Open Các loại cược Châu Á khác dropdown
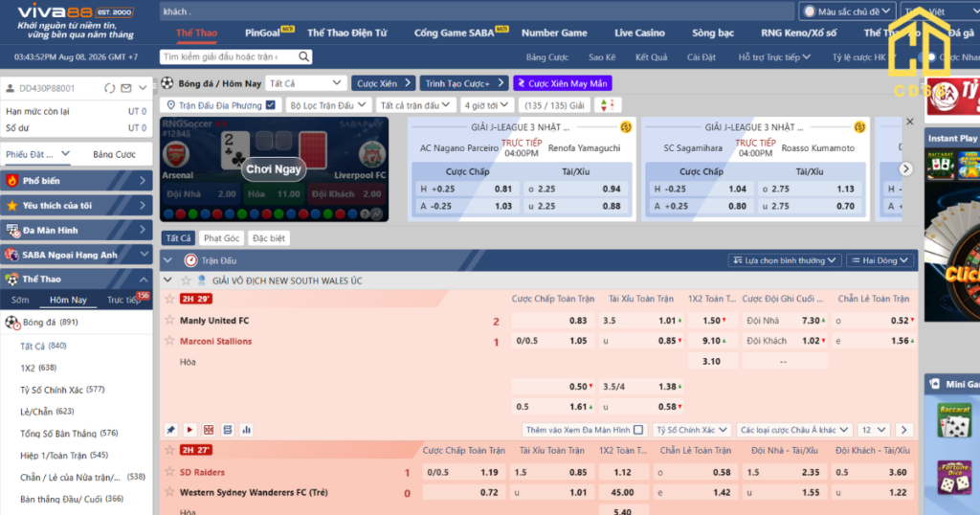980x515 pixels. pyautogui.click(x=793, y=430)
